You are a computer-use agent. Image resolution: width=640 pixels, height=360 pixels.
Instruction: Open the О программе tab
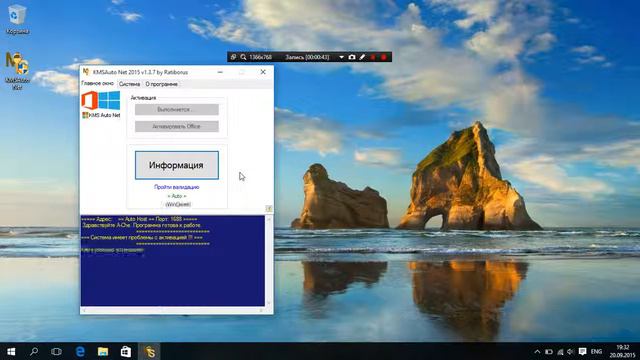[x=162, y=84]
